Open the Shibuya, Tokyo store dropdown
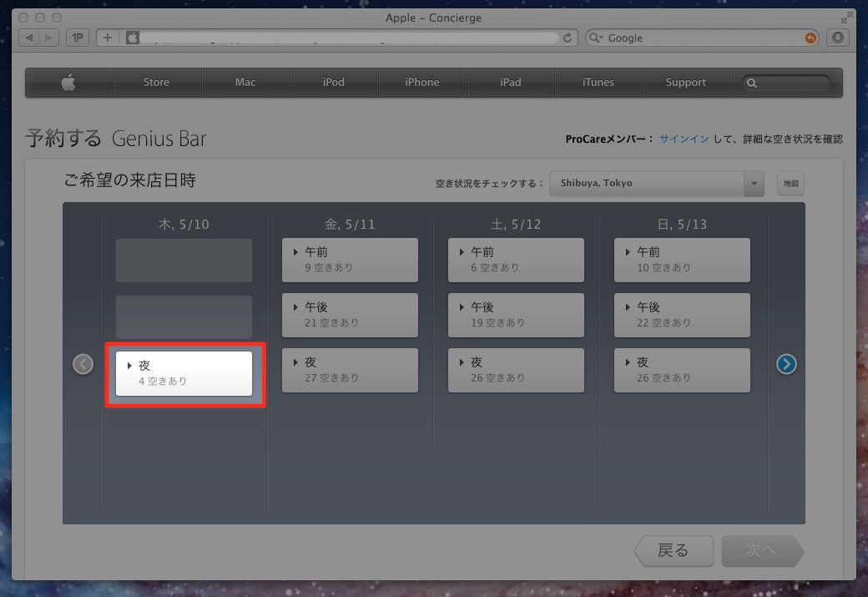The height and width of the screenshot is (597, 868). point(657,184)
